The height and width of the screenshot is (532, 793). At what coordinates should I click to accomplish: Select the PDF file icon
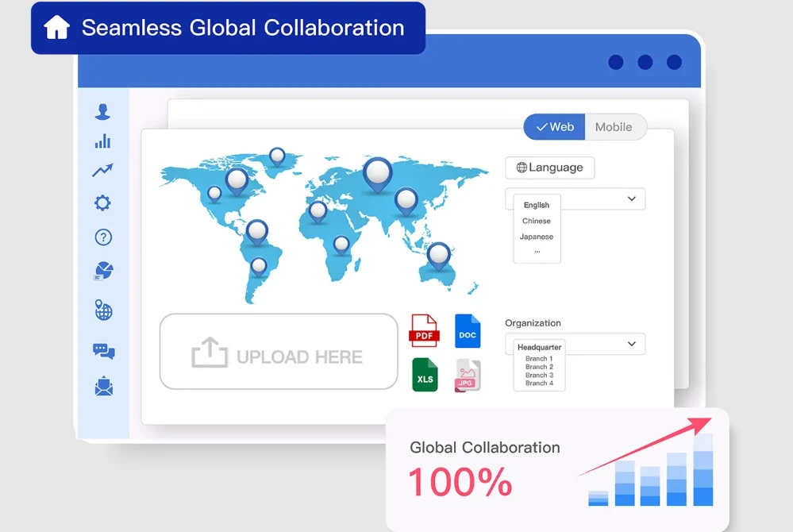point(424,331)
